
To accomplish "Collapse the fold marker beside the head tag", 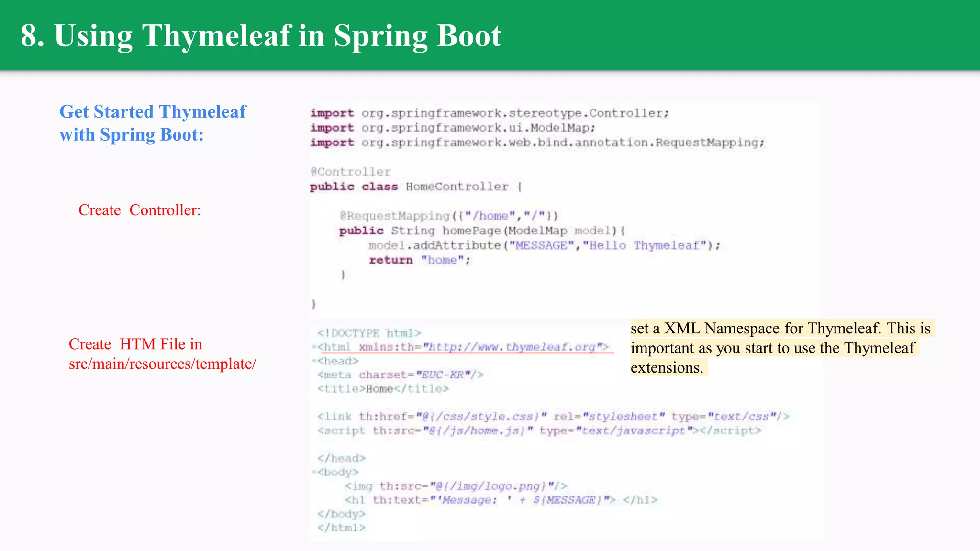I will coord(314,361).
